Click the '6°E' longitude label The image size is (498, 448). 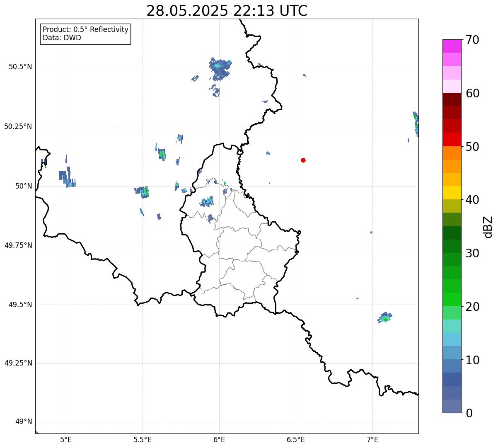point(219,440)
